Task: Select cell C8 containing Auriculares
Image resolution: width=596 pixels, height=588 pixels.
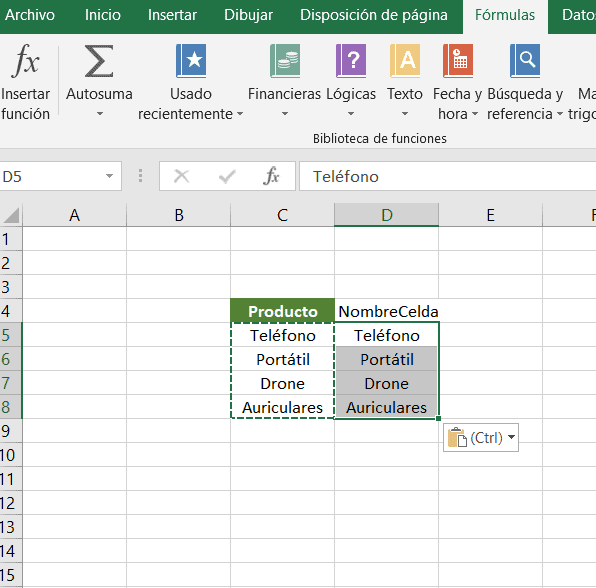Action: [x=282, y=407]
